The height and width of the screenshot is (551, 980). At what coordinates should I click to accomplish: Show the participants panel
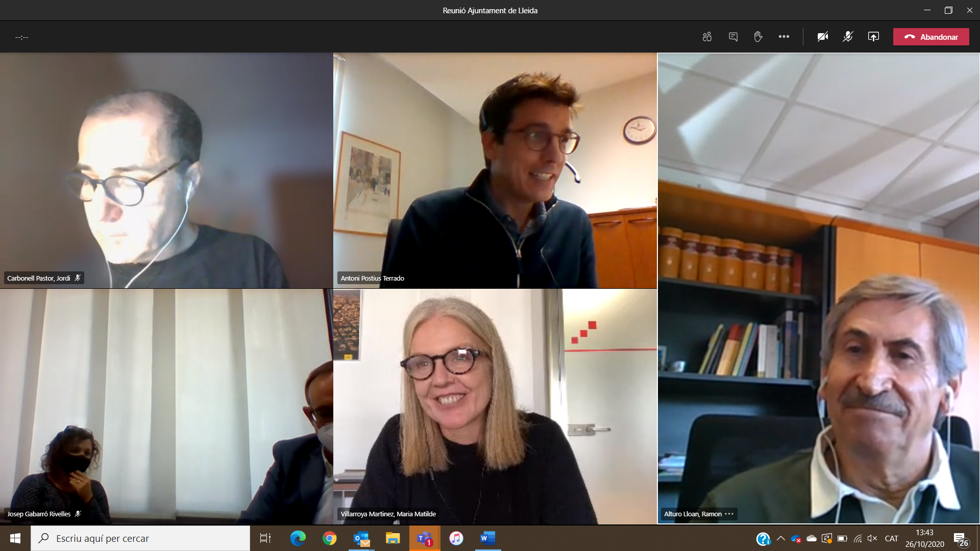pos(707,37)
